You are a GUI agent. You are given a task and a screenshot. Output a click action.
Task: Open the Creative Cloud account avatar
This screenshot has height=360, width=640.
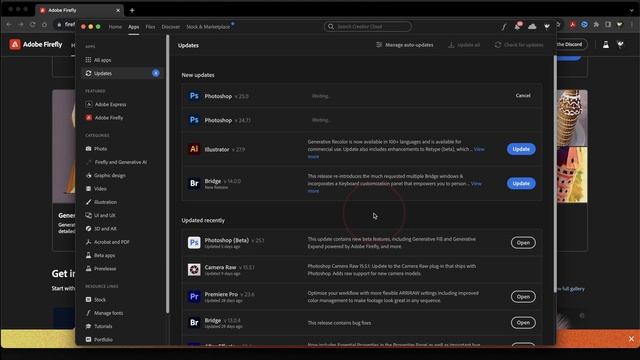(x=547, y=27)
